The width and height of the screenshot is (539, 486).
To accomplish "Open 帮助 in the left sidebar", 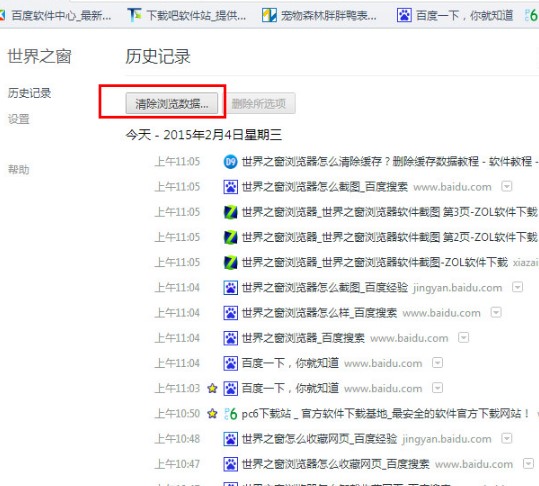I will tap(19, 169).
